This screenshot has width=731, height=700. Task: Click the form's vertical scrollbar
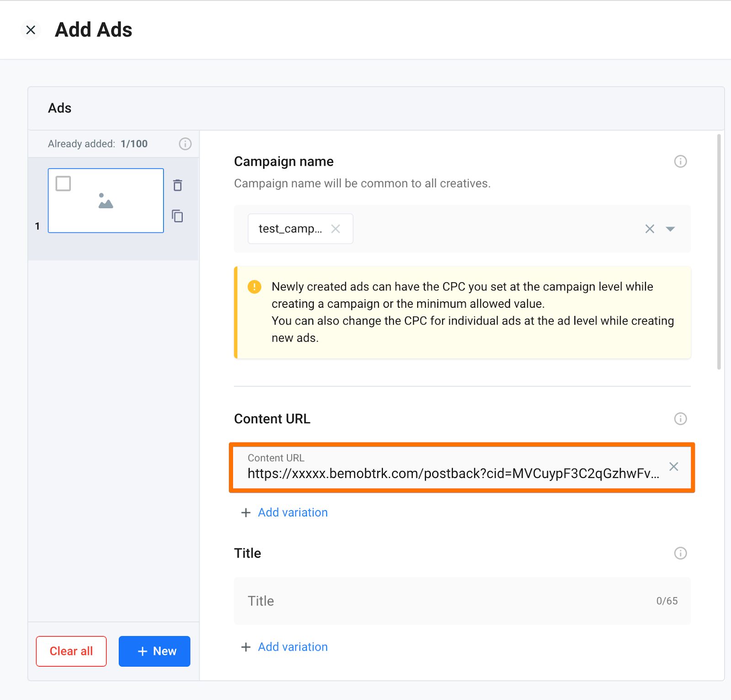tap(719, 251)
